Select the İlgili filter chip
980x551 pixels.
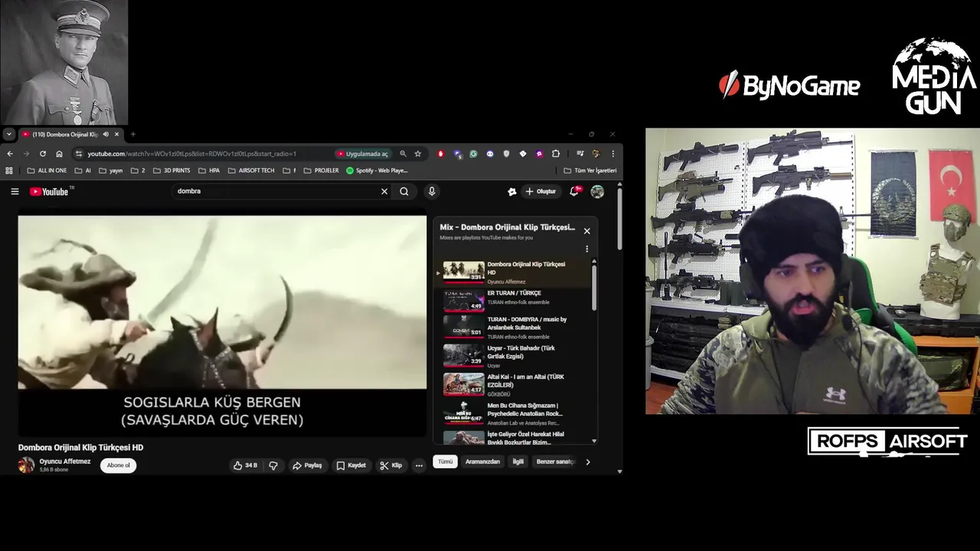(518, 461)
